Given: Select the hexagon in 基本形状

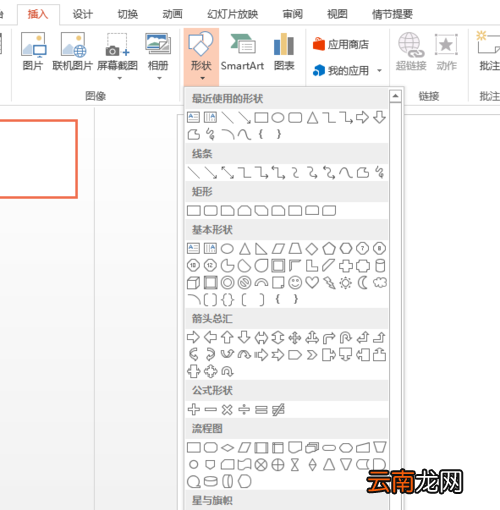Looking at the screenshot, I should point(346,249).
